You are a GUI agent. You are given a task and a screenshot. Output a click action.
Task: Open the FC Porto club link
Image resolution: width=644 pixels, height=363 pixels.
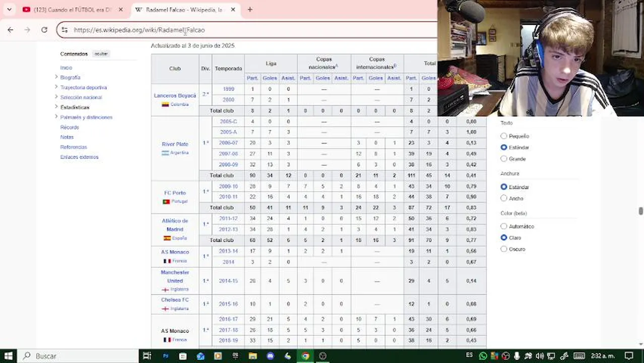click(x=175, y=193)
